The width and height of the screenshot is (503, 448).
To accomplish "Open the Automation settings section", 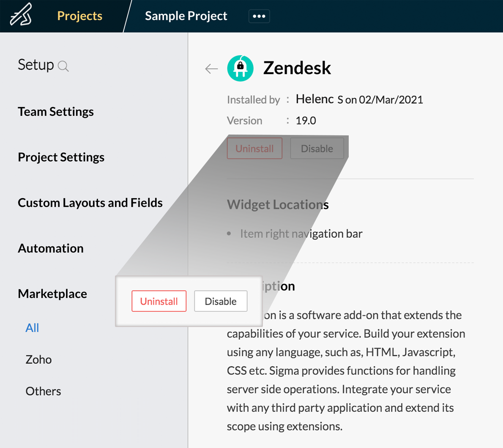I will click(x=51, y=248).
